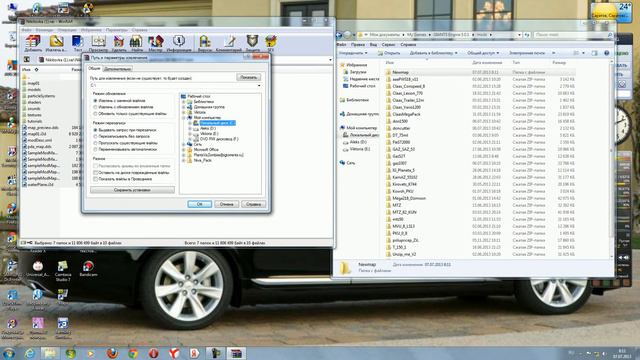The height and width of the screenshot is (360, 640).
Task: Open the 'Общий доступ' dropdown in Explorer
Action: pos(483,53)
